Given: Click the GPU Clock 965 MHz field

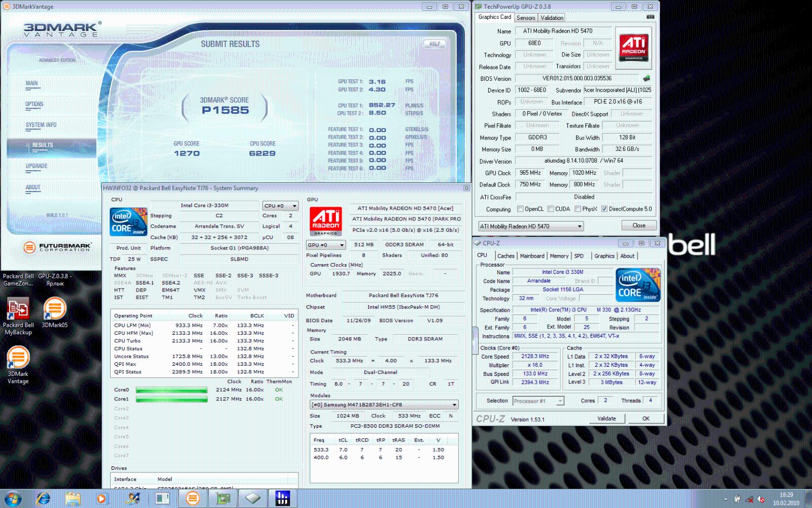Looking at the screenshot, I should pyautogui.click(x=530, y=173).
